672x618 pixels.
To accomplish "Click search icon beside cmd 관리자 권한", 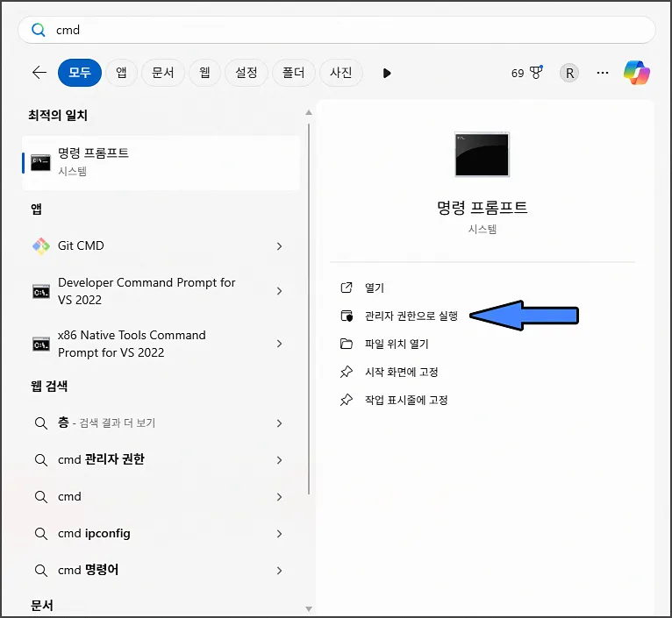I will click(40, 460).
